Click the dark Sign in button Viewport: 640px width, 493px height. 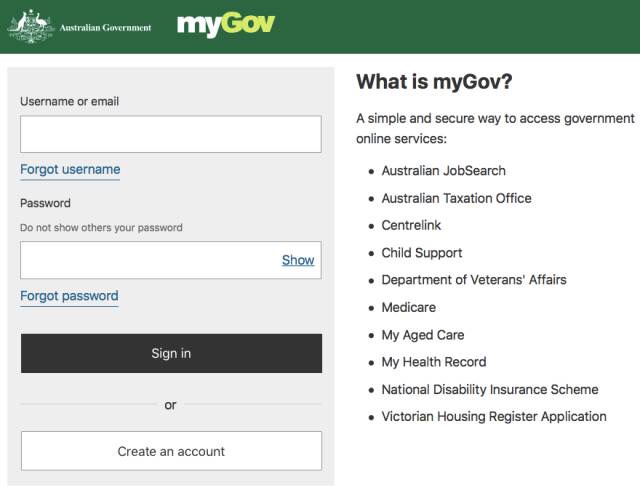171,353
